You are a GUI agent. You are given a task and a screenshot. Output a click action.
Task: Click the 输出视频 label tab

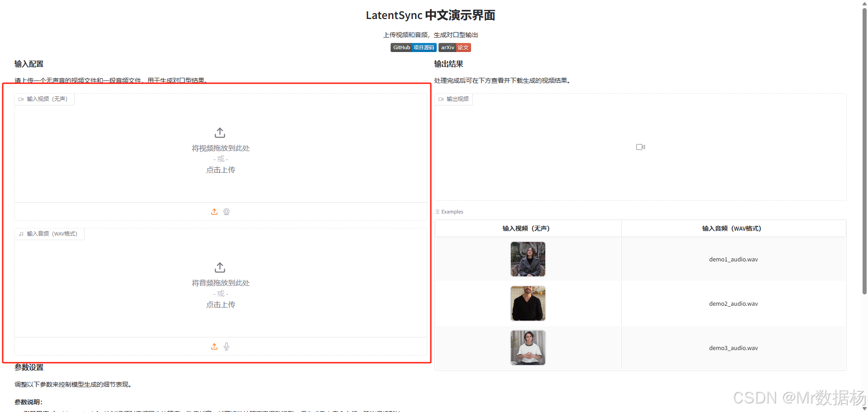[x=453, y=99]
